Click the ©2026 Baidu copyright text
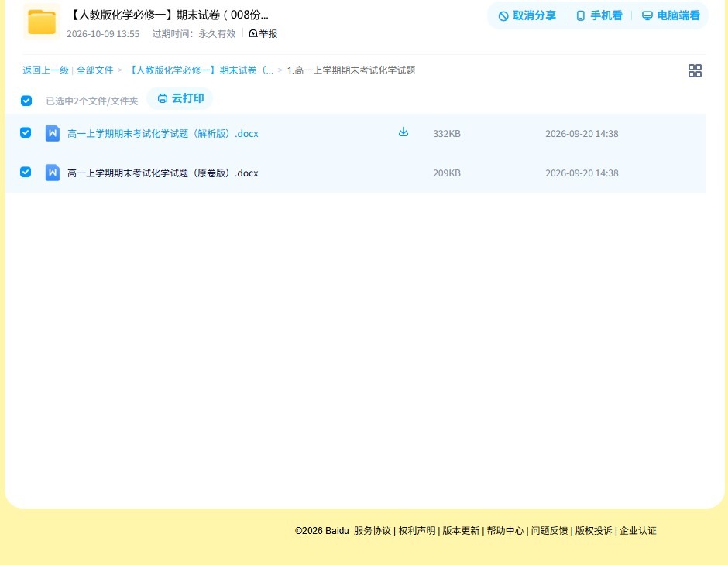 point(321,531)
